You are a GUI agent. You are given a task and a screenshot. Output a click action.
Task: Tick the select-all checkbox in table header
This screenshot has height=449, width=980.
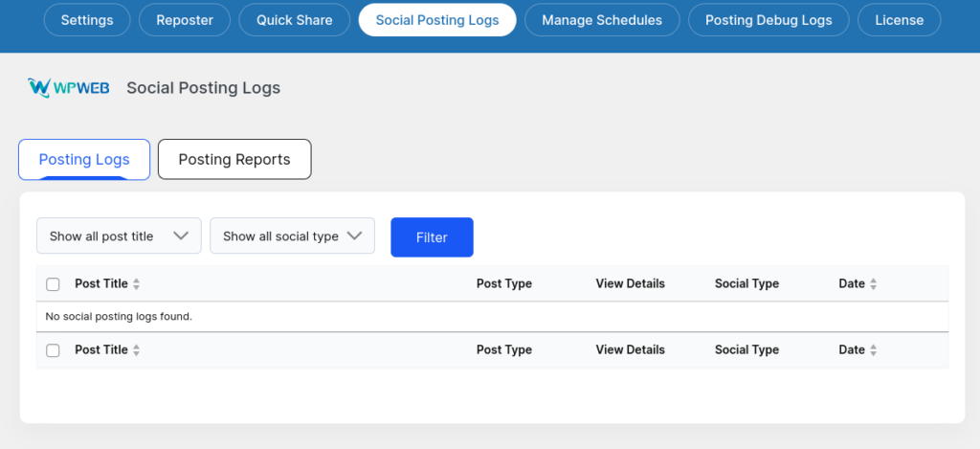pos(54,284)
